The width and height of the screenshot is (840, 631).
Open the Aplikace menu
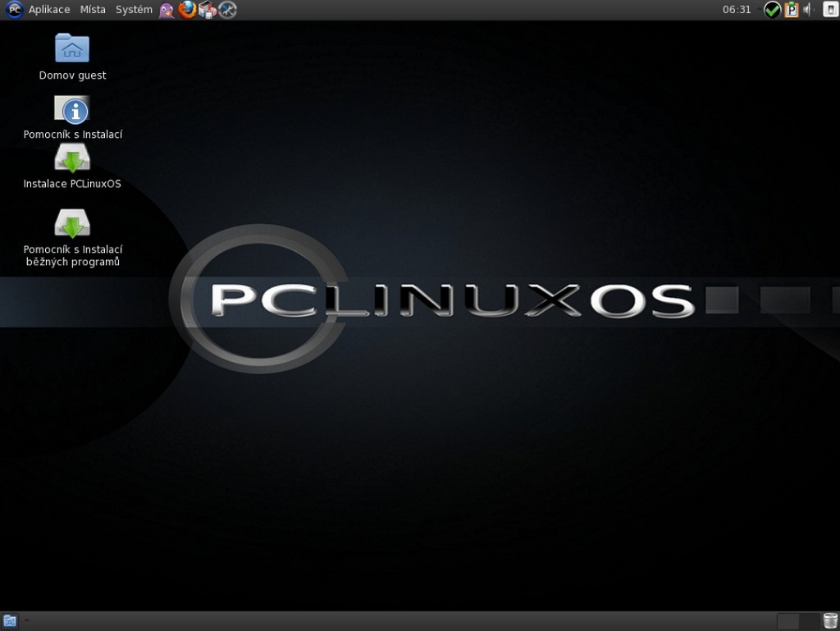49,10
